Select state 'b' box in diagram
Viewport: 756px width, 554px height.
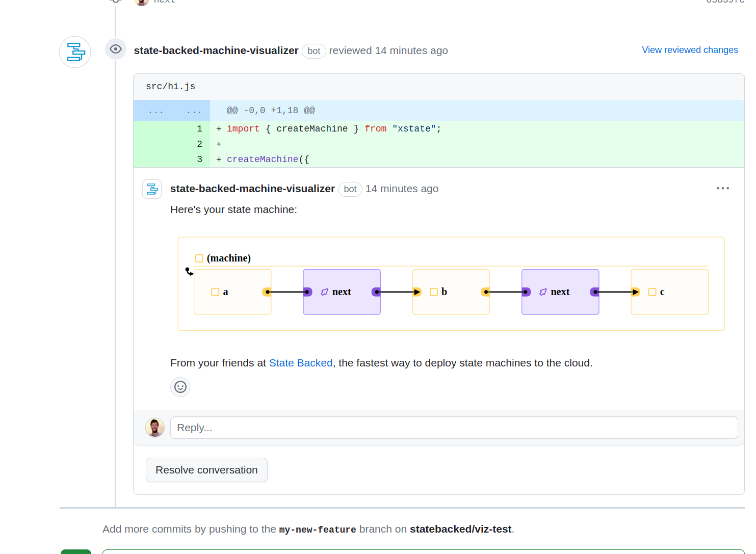(x=451, y=292)
